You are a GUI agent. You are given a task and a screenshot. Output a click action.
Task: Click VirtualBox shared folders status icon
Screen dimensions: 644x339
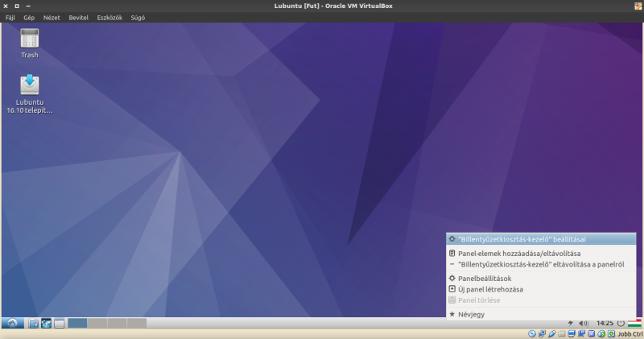(561, 333)
